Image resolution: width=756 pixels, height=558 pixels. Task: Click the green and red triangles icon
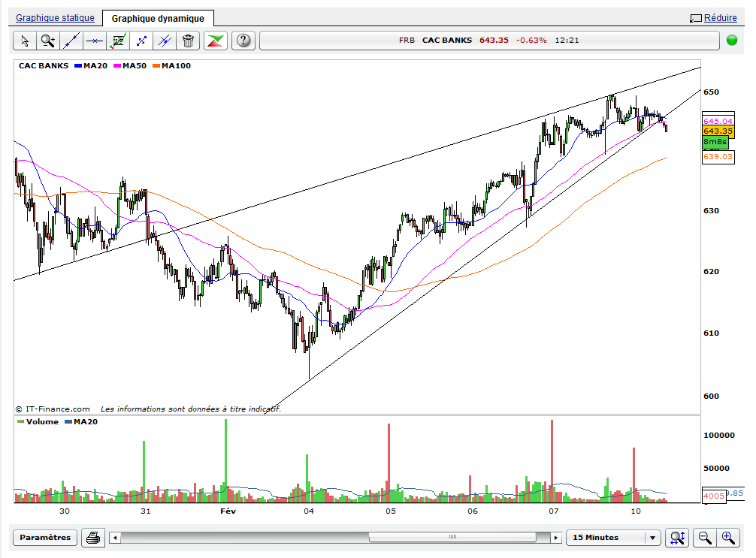click(216, 41)
